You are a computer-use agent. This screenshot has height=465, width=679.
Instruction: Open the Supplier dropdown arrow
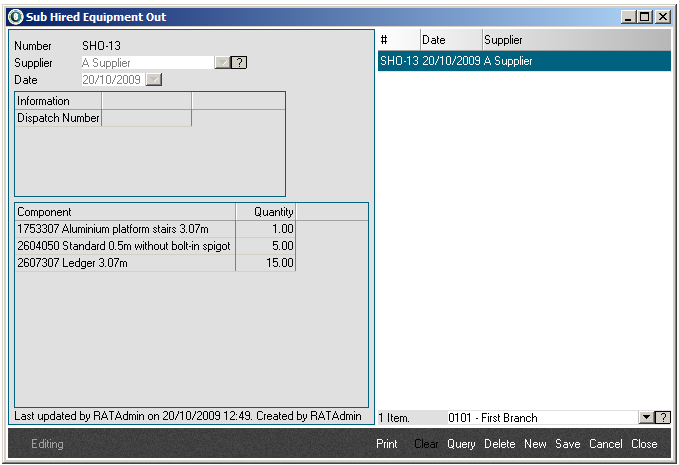pos(222,63)
